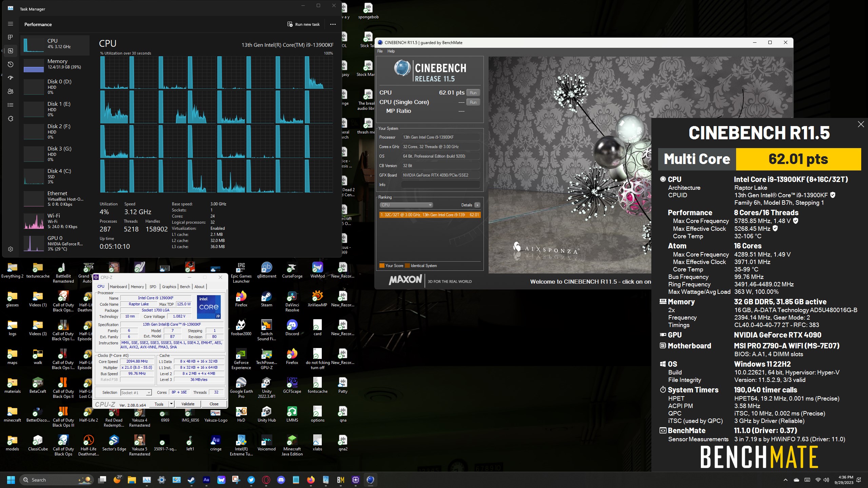The width and height of the screenshot is (868, 488).
Task: Open Sector's Edge desktop icon
Action: [114, 443]
